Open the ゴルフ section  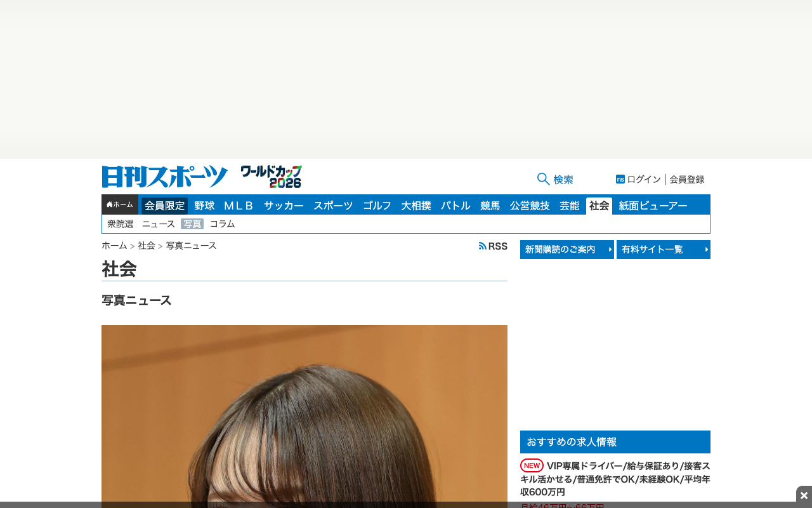(377, 206)
